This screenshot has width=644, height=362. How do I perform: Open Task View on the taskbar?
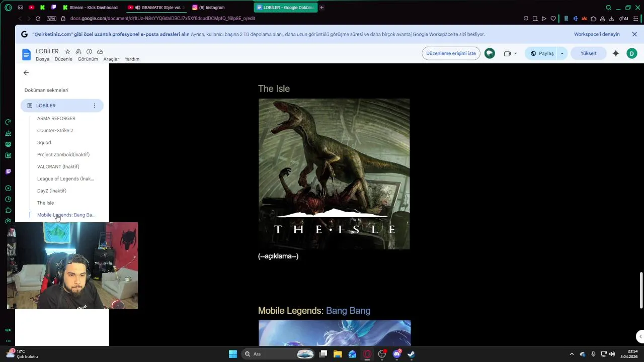coord(324,354)
